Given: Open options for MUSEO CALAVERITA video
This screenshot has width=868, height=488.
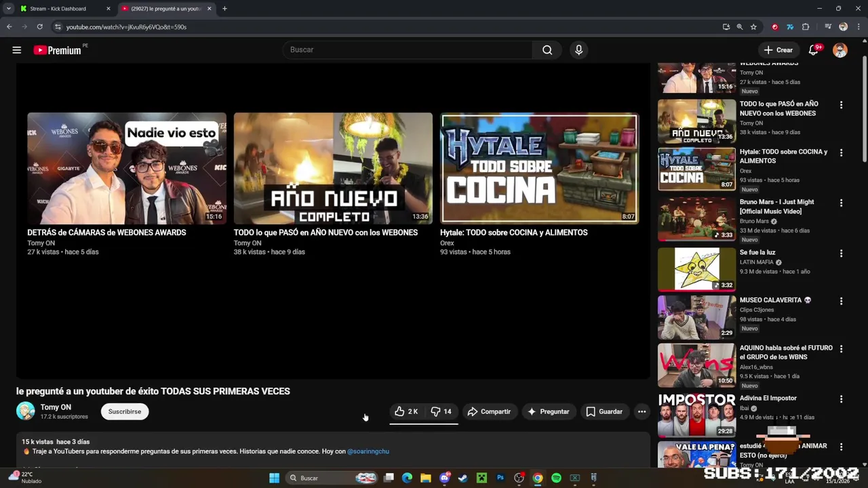Looking at the screenshot, I should click(841, 301).
